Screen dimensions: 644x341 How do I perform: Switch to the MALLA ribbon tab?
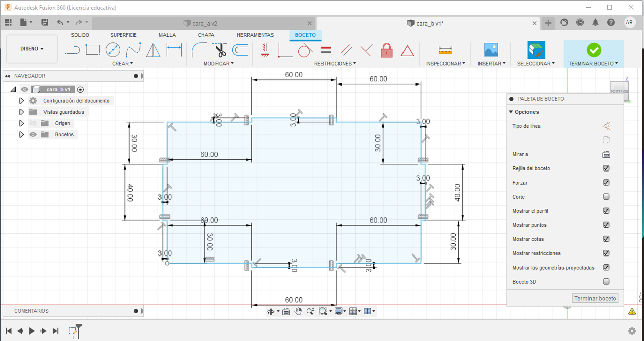tap(167, 35)
